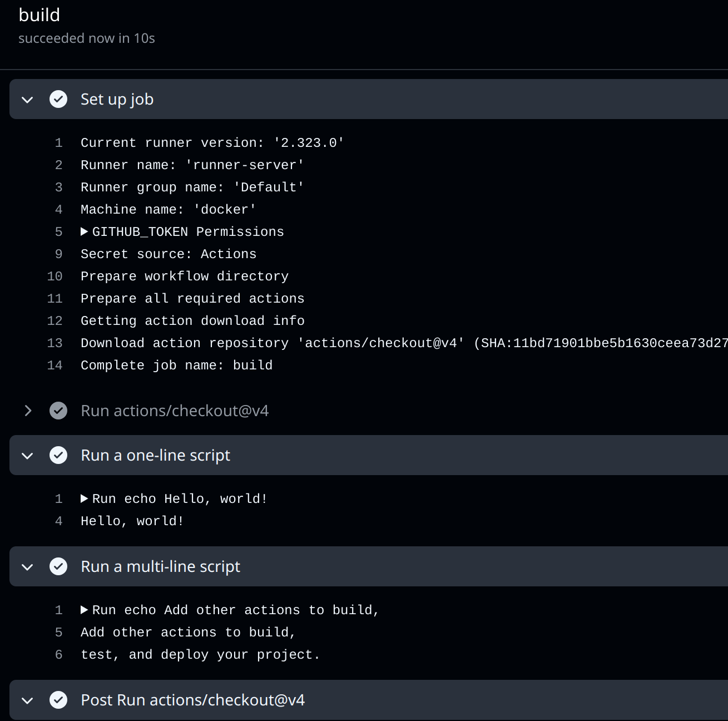Collapse the Run a one-line script chevron
Screen dimensions: 728x721
27,456
